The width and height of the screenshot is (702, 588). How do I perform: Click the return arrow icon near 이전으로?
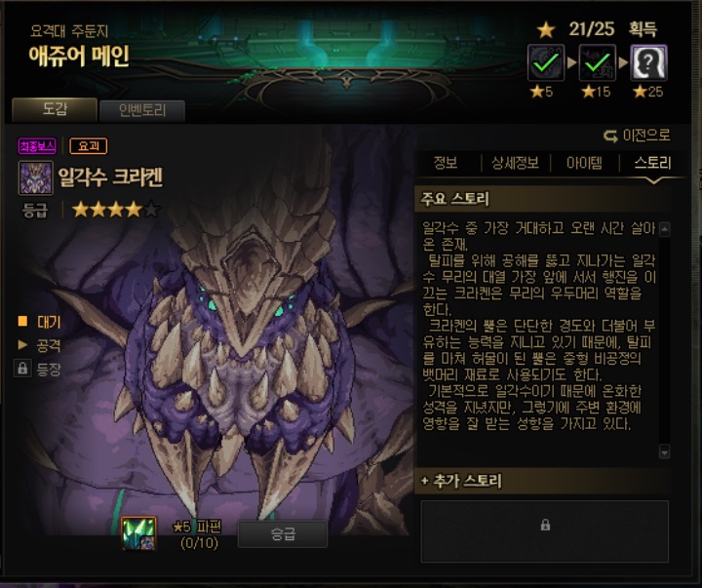coord(610,136)
